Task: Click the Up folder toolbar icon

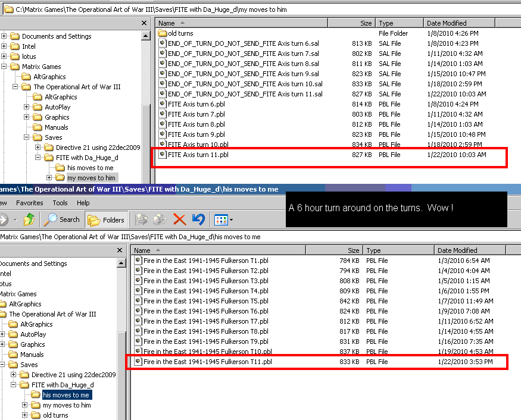Action: pos(29,220)
